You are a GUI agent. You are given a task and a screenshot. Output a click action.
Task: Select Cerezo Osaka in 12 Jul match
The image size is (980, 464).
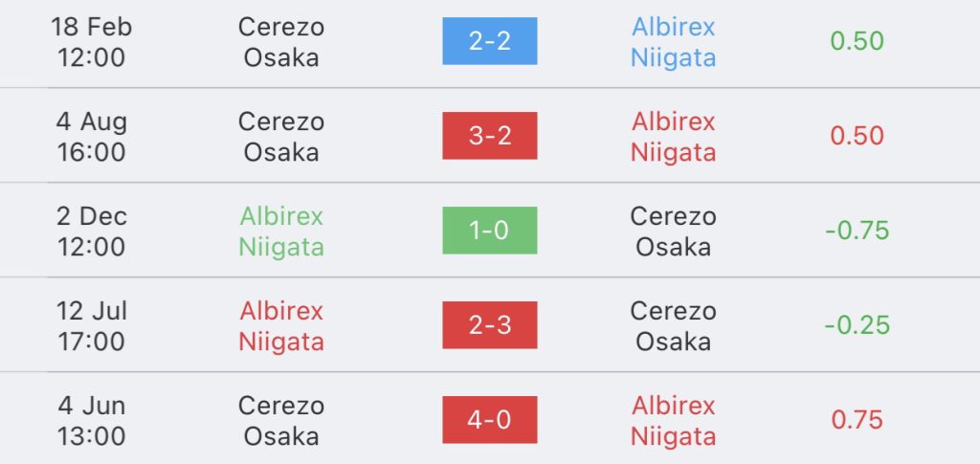pyautogui.click(x=673, y=325)
